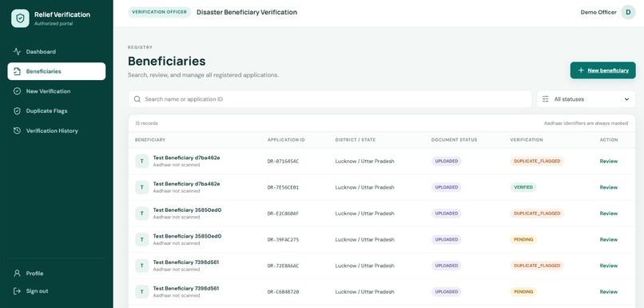Click the T avatar for application DR-39FAC275
Viewport: 644px width, 308px height.
[x=142, y=239]
